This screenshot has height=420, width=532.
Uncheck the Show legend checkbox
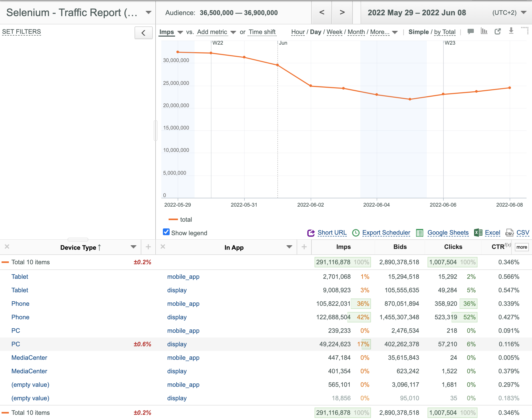click(166, 232)
